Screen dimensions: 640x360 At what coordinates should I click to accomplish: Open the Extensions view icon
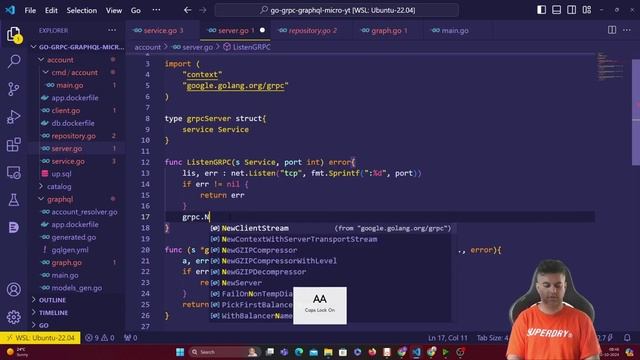point(14,144)
